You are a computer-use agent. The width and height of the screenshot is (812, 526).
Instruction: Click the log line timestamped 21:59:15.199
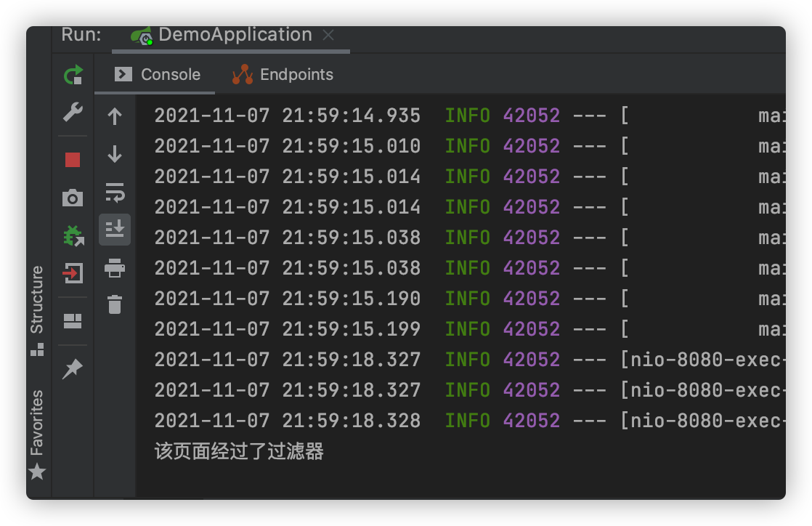click(469, 329)
